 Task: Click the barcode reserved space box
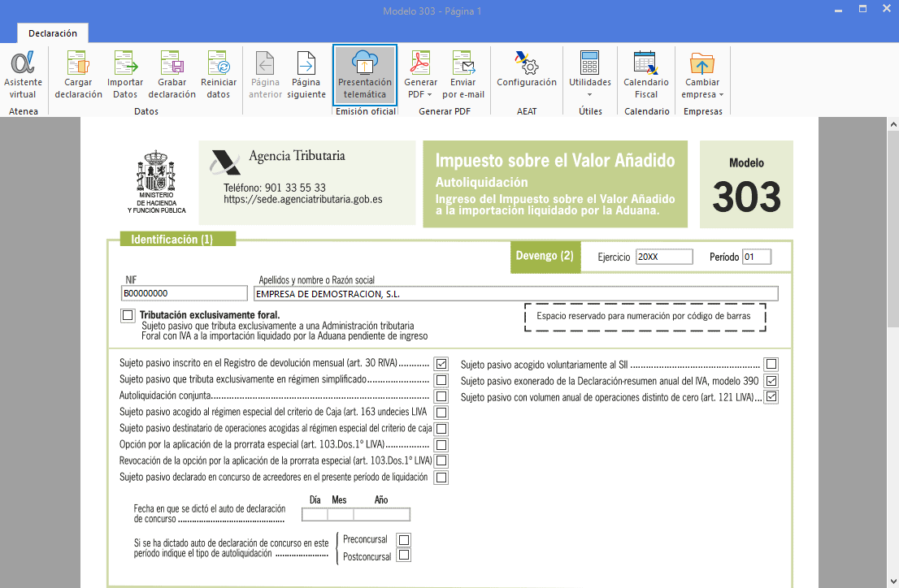[645, 317]
